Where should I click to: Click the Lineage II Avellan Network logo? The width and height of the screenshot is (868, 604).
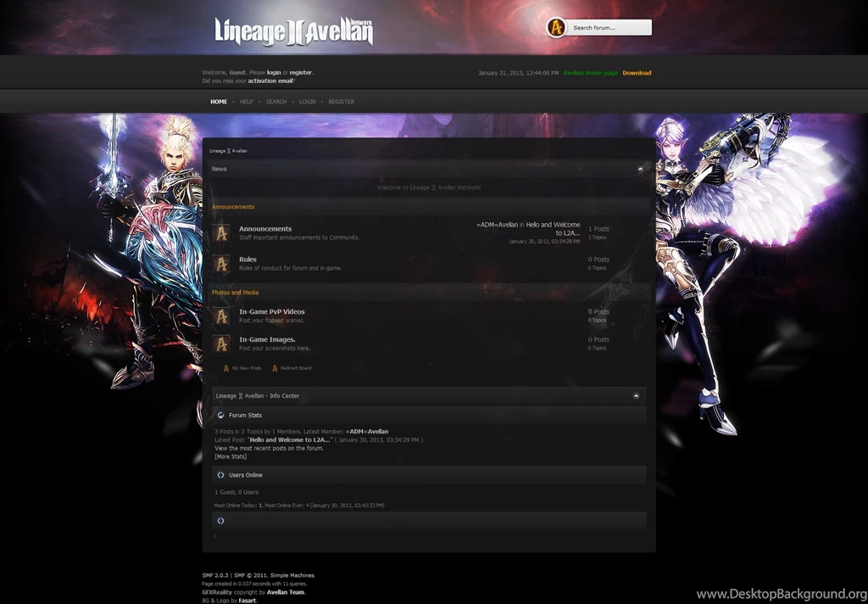294,31
